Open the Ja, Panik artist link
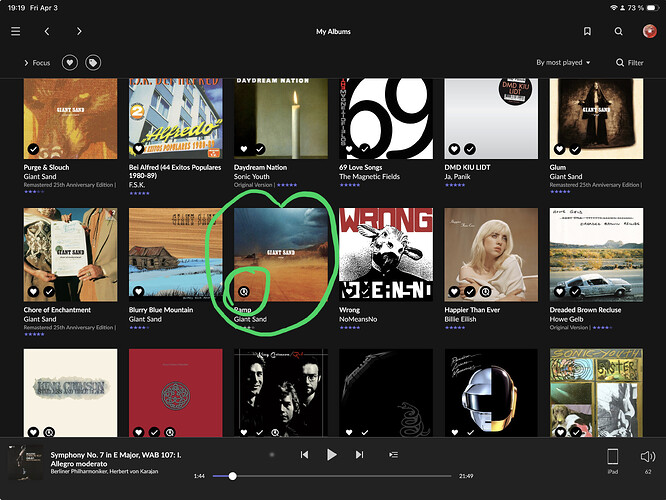The height and width of the screenshot is (500, 666). [457, 176]
